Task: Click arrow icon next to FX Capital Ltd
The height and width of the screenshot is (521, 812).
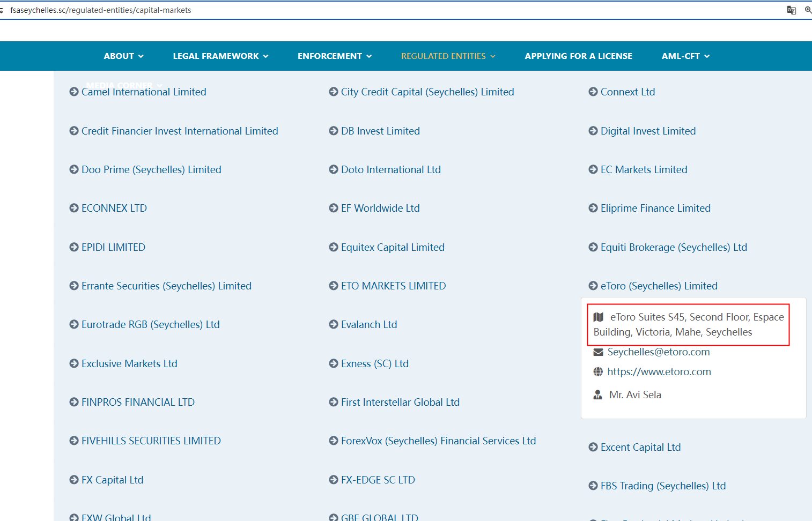Action: [x=74, y=480]
